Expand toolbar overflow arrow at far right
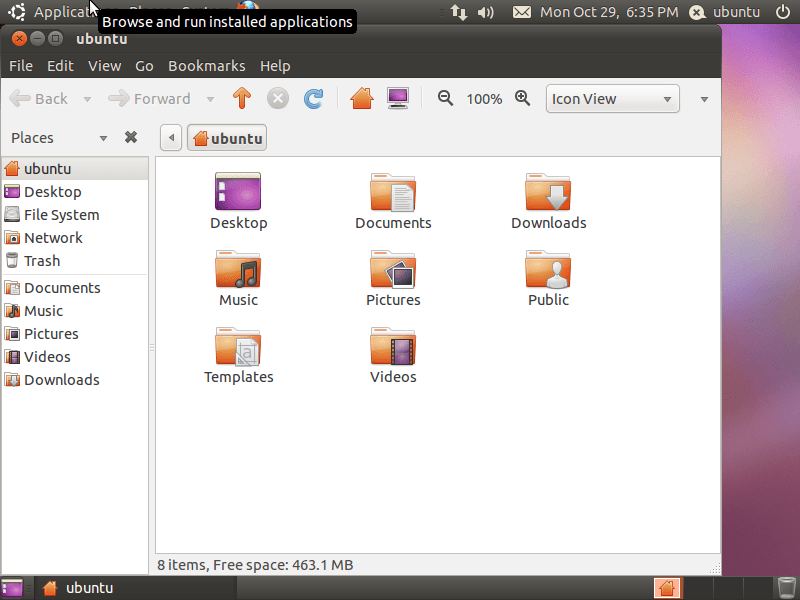800x600 pixels. click(x=704, y=99)
